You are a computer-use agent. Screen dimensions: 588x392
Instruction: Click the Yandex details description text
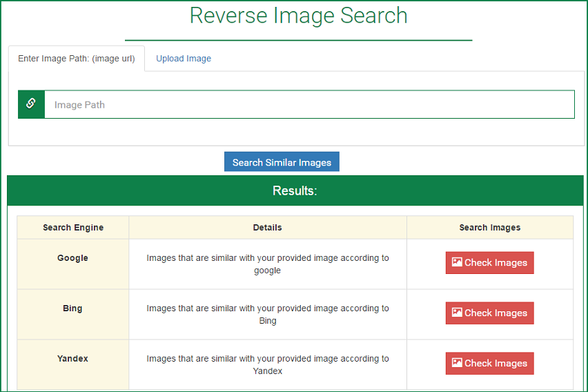click(x=267, y=364)
